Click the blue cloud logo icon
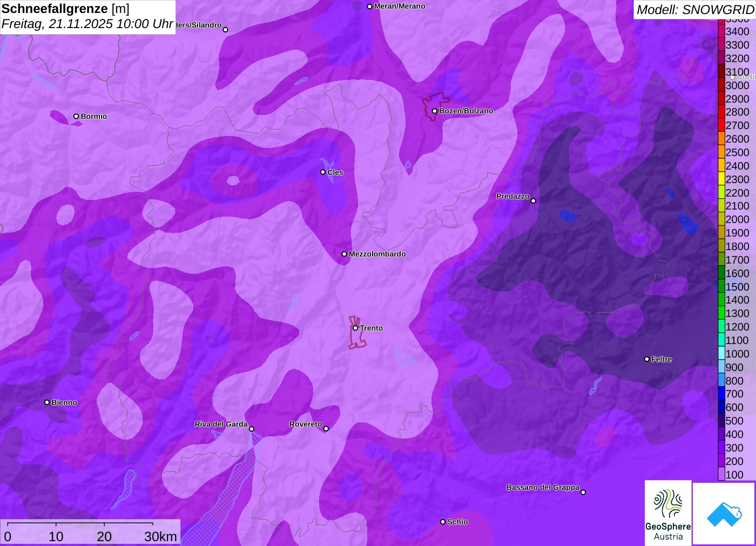This screenshot has width=756, height=546. coord(724,514)
